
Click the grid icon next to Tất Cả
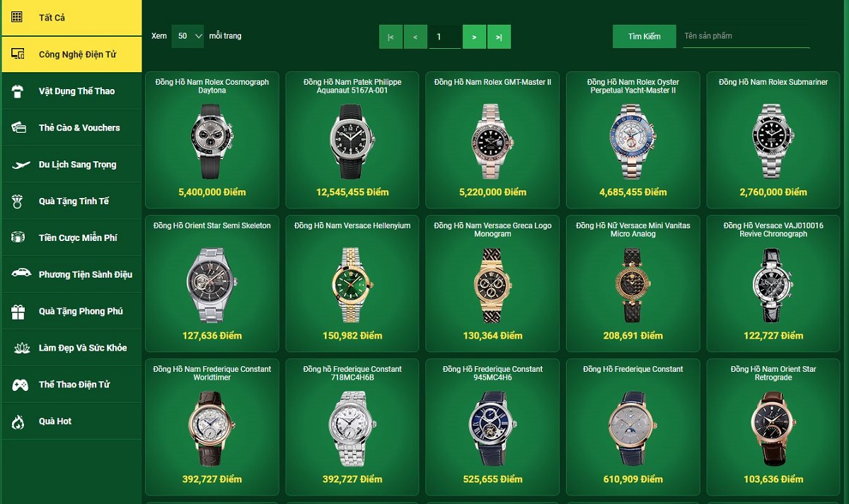[x=18, y=17]
